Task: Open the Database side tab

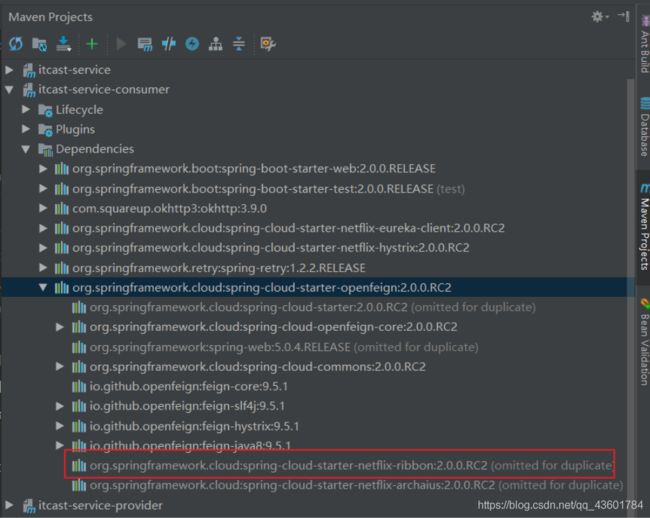Action: pyautogui.click(x=643, y=134)
